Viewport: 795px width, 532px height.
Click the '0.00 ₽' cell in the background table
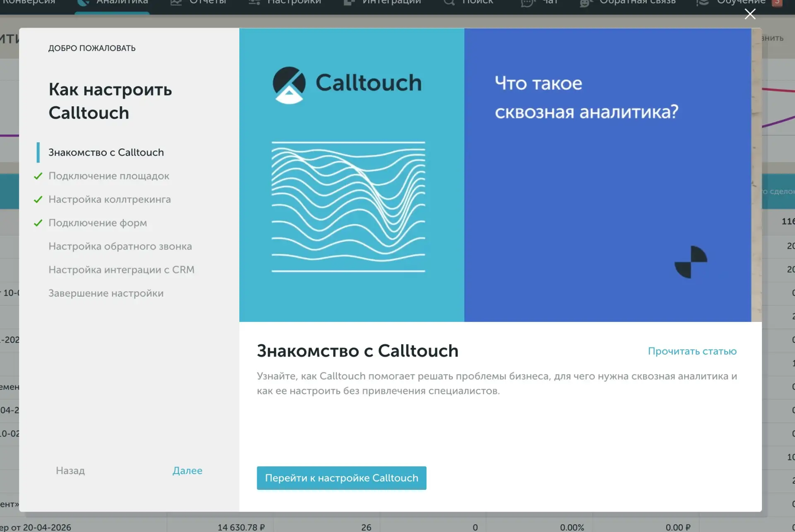[x=678, y=527]
